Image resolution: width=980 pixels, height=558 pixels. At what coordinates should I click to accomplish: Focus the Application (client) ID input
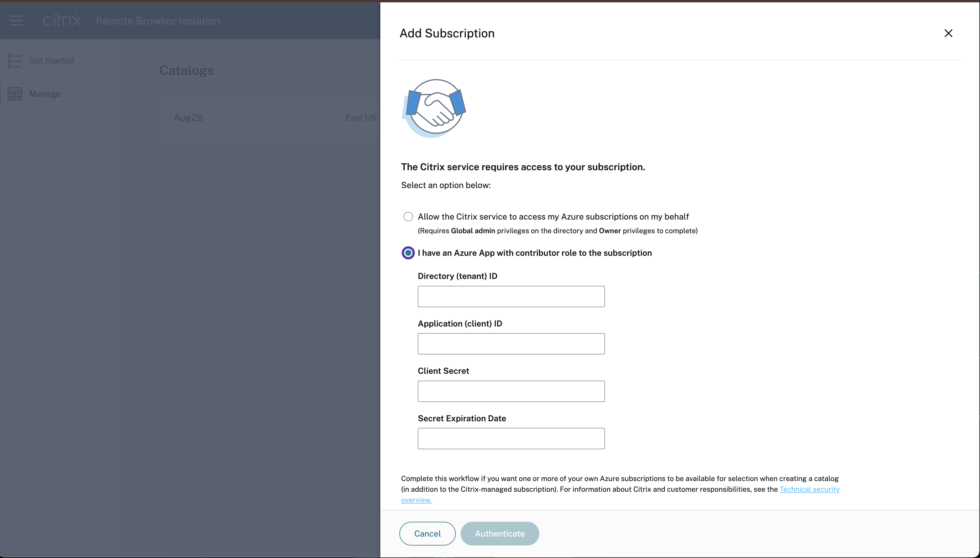pos(511,344)
